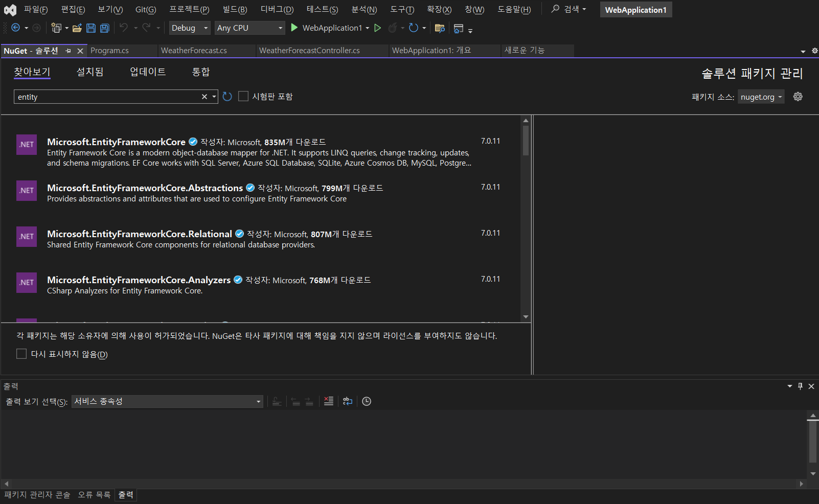Save the current file with the disk icon
This screenshot has height=504, width=819.
91,28
